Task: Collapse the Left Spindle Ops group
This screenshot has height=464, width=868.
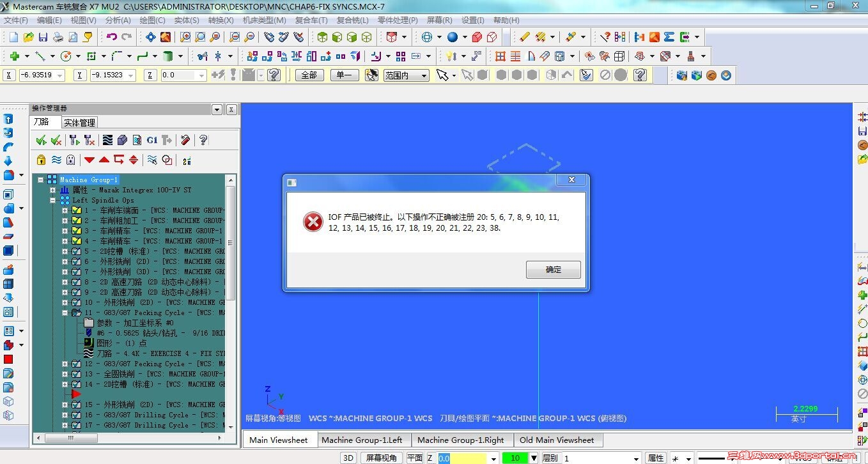Action: (53, 200)
